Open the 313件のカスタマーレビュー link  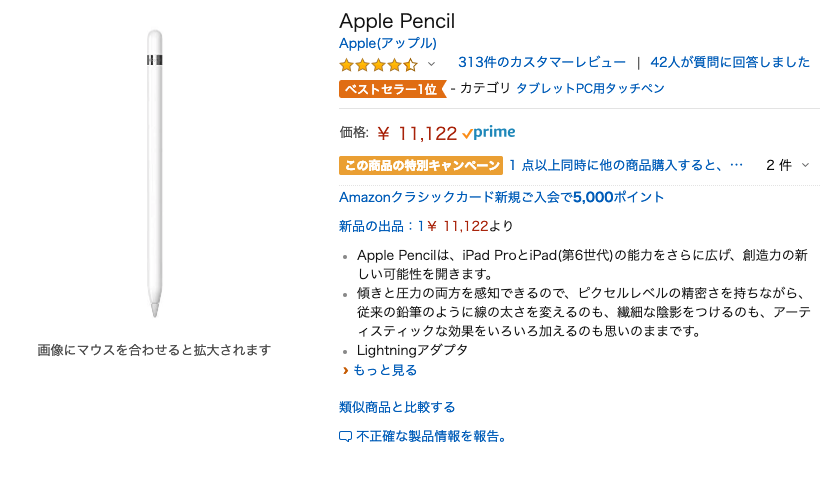542,62
